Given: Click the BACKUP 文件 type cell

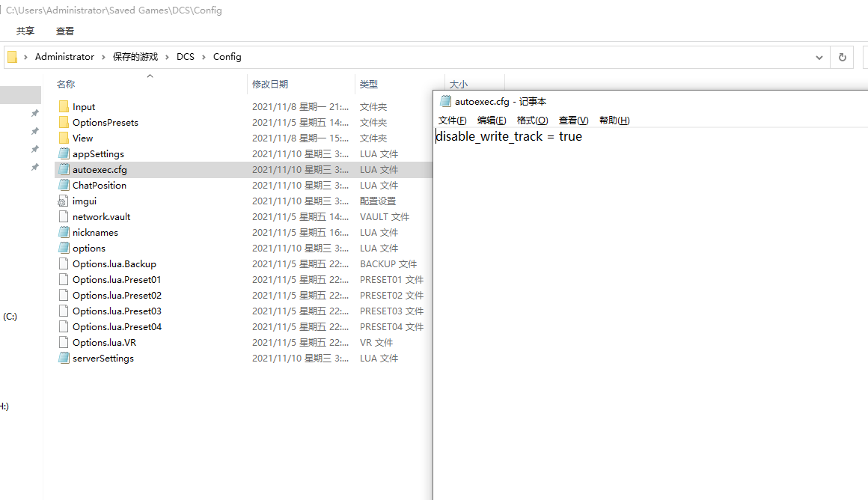Looking at the screenshot, I should (x=388, y=264).
